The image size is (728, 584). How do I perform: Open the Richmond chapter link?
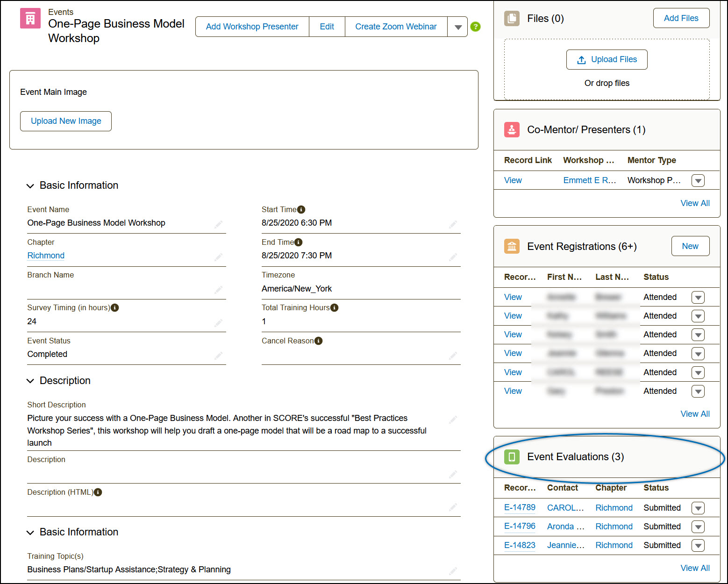click(x=46, y=256)
